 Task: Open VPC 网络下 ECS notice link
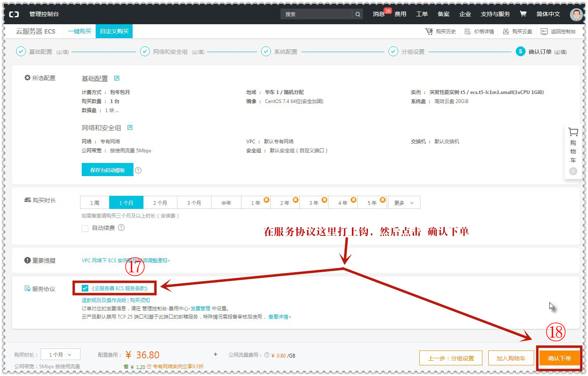tap(126, 260)
